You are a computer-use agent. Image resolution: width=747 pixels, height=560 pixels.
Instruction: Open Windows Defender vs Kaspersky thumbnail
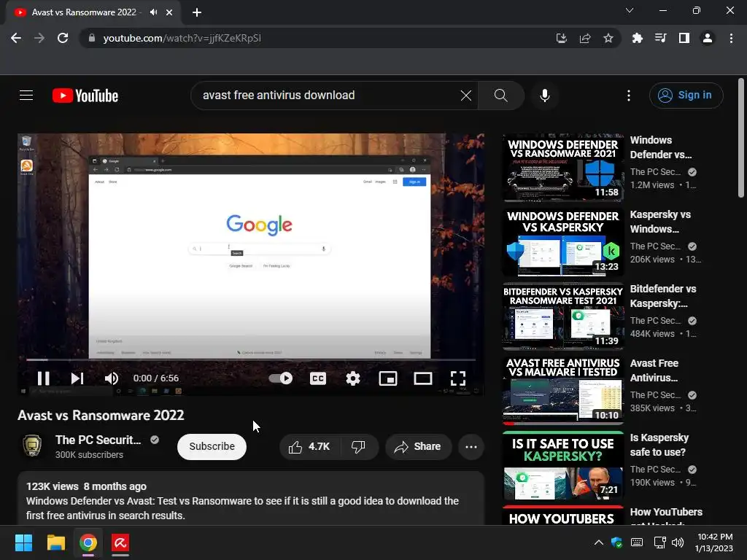pyautogui.click(x=563, y=241)
